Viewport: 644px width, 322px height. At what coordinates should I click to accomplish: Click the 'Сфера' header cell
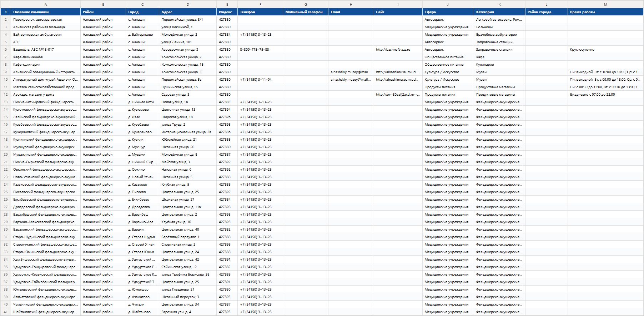[x=448, y=12]
